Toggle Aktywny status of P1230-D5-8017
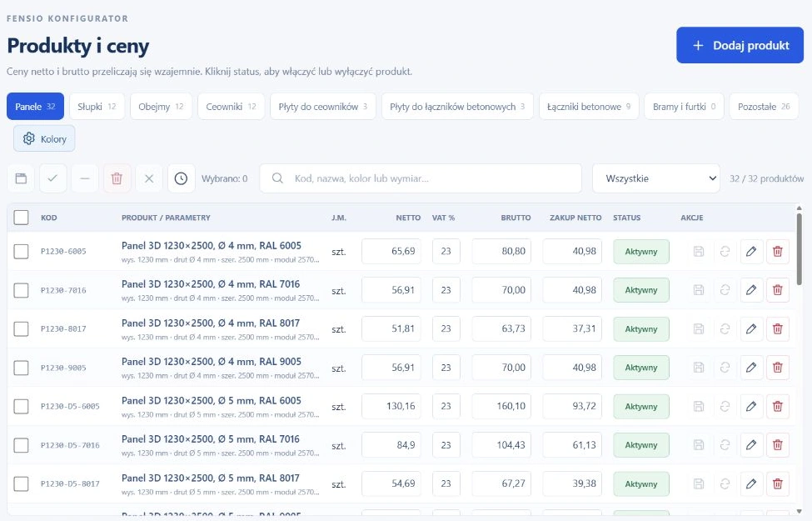This screenshot has height=521, width=812. tap(641, 483)
